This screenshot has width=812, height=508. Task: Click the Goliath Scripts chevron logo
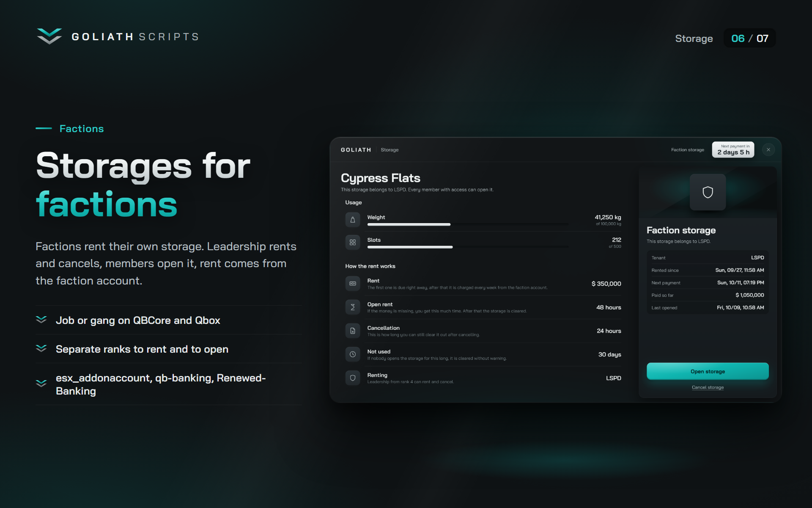[49, 36]
